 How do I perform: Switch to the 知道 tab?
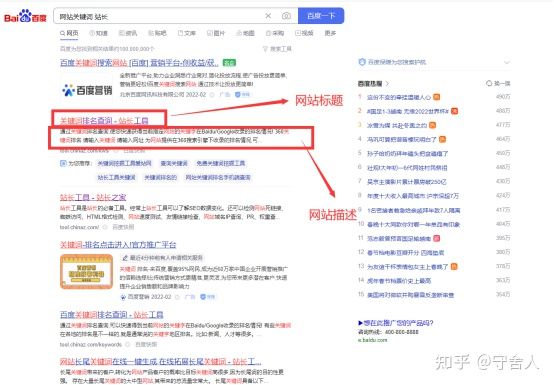click(x=99, y=33)
